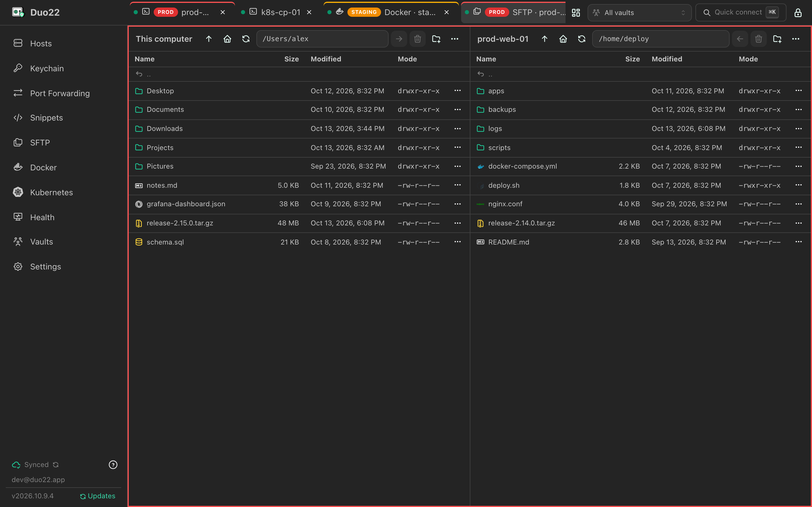812x507 pixels.
Task: Open the help question mark icon
Action: pyautogui.click(x=113, y=465)
